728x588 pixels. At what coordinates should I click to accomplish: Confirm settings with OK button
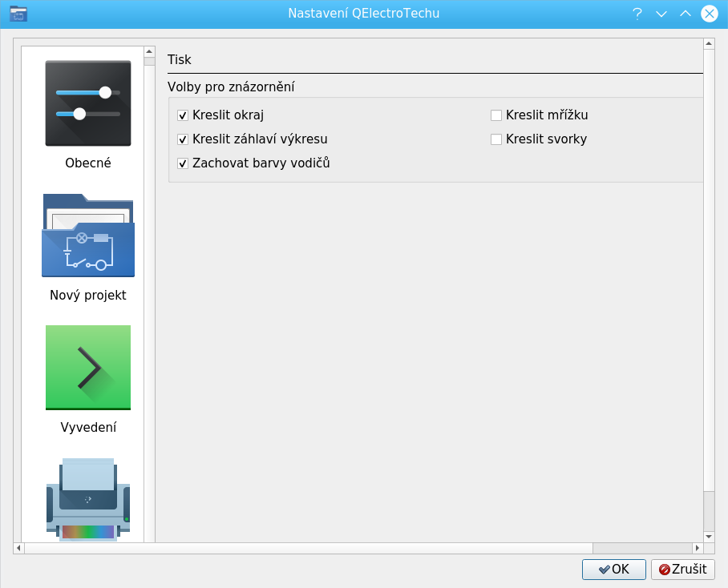click(x=613, y=570)
